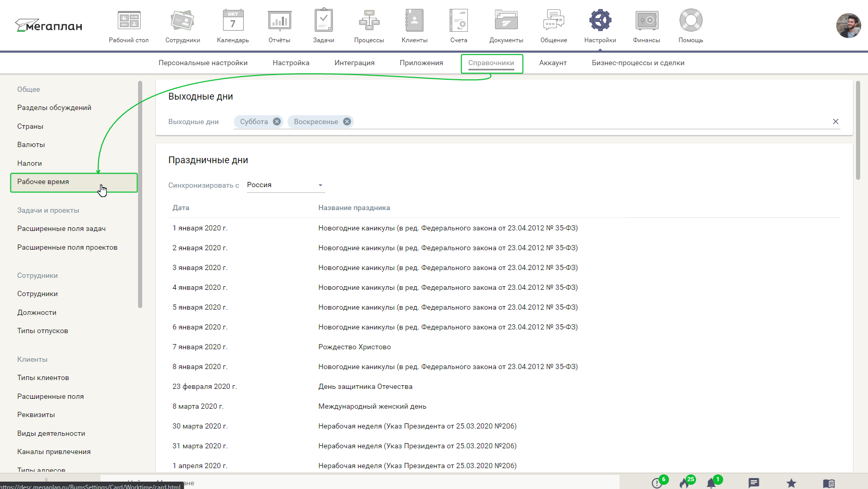Click the left sidebar scrollbar
Viewport: 868px width, 489px height.
(140, 194)
